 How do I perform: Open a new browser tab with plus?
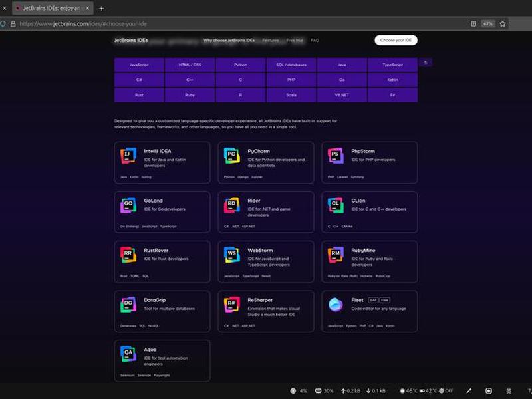coord(101,9)
